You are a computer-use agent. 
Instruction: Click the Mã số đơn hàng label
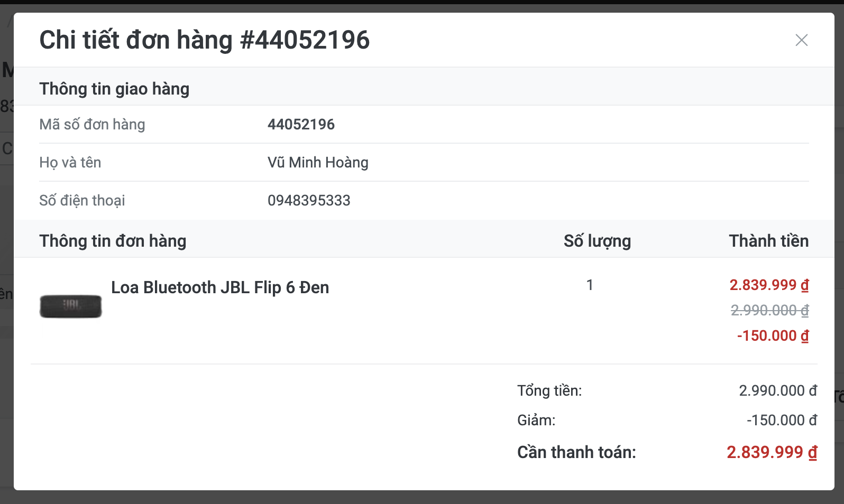tap(92, 125)
